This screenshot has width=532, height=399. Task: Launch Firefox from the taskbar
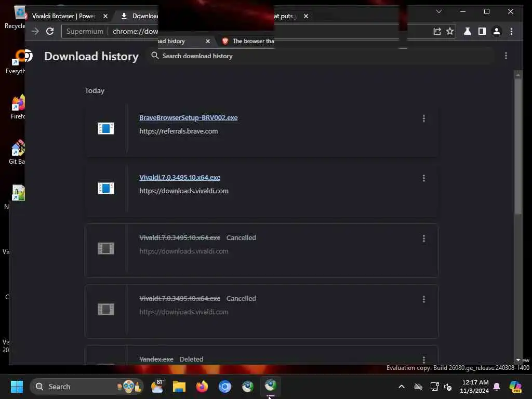[202, 387]
